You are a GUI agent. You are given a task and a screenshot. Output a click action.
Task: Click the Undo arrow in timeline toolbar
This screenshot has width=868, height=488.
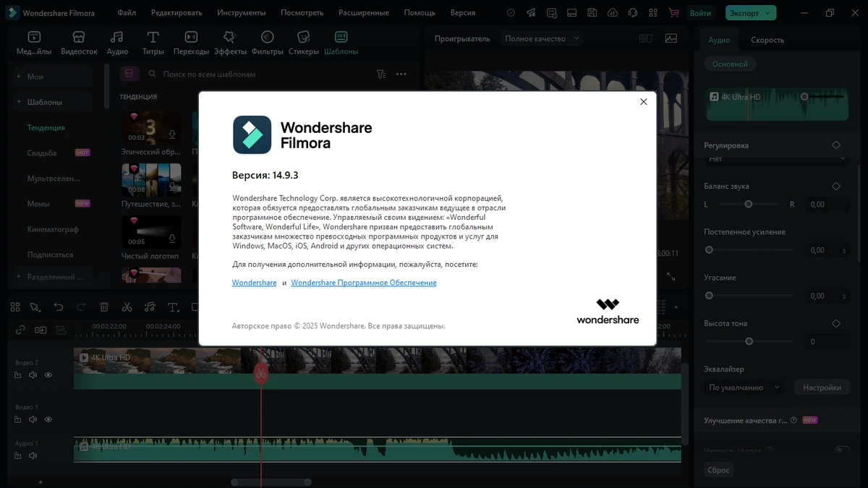point(59,307)
